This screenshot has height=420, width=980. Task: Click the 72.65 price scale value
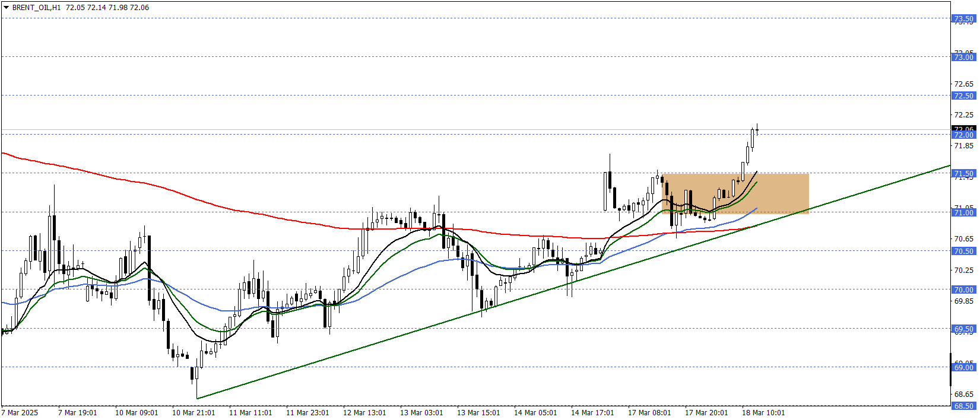(x=964, y=84)
